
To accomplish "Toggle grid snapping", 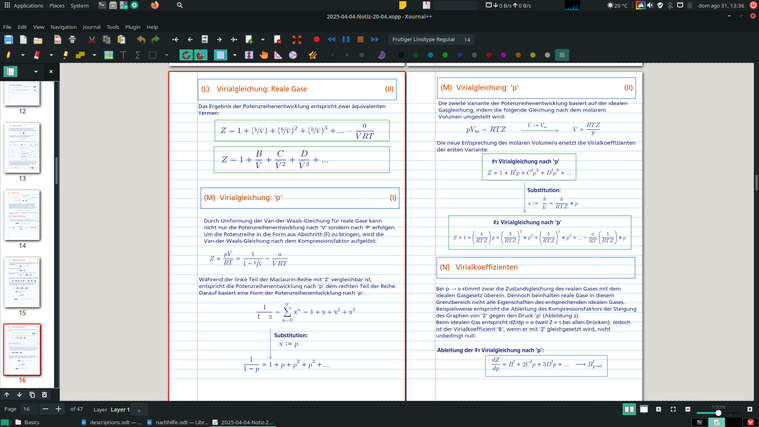I will [x=201, y=55].
